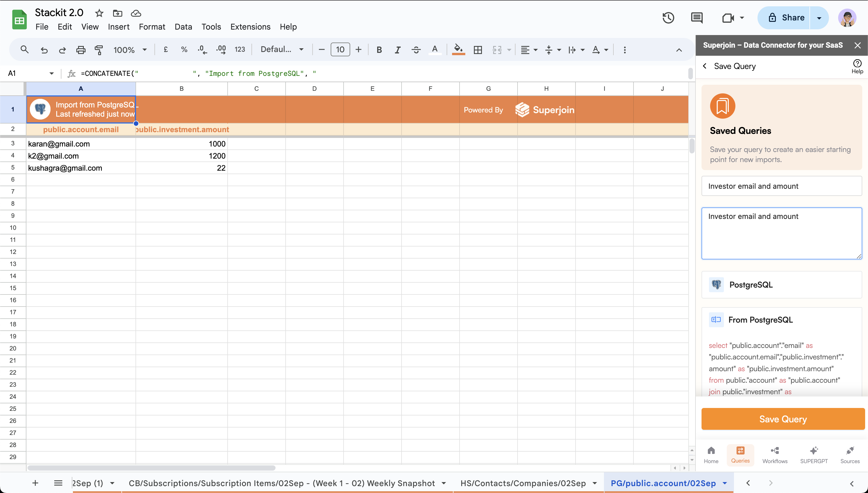
Task: Click the paint format roller icon
Action: tap(99, 50)
